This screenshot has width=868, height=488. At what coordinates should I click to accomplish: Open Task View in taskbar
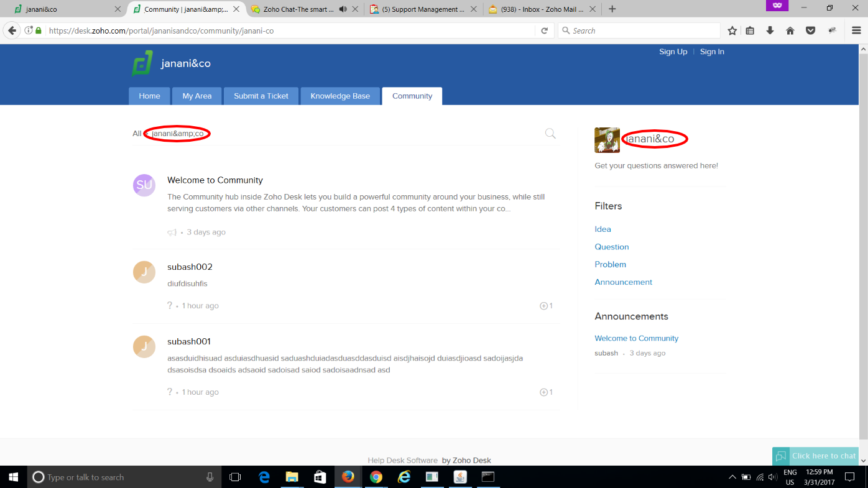point(235,477)
